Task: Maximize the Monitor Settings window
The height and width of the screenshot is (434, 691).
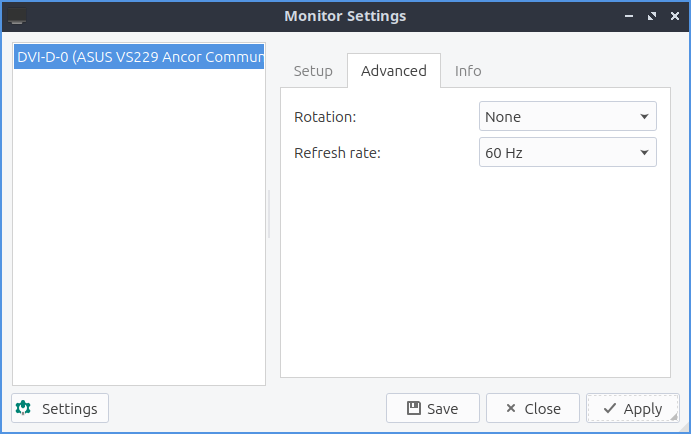Action: 651,16
